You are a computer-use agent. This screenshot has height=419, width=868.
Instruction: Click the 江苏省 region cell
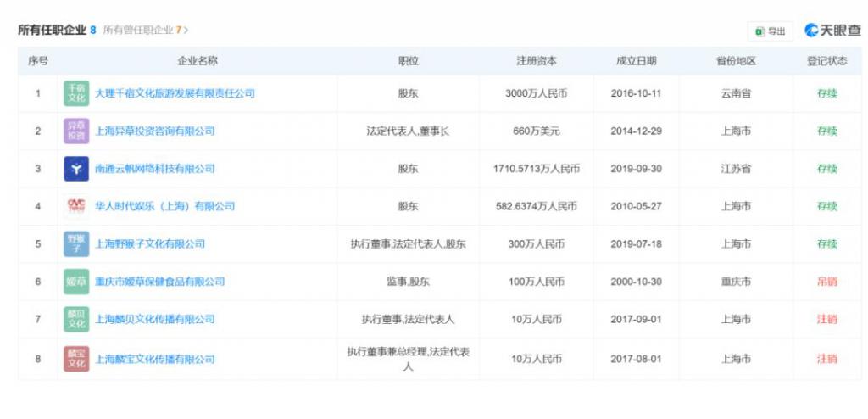coord(736,169)
